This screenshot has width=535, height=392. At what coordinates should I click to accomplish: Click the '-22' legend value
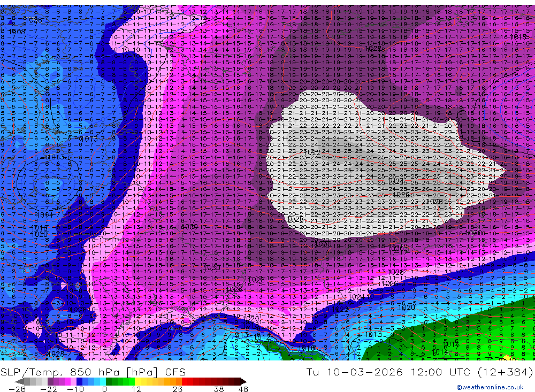tap(49, 389)
